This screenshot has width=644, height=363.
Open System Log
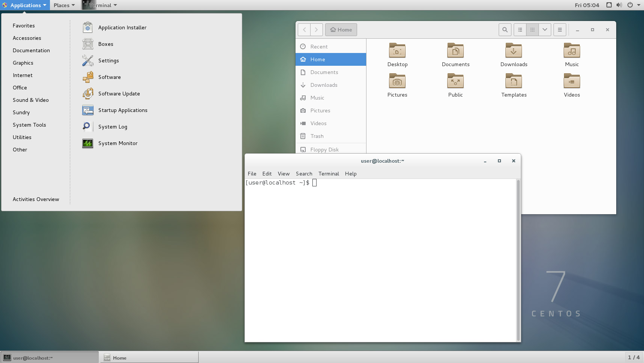(113, 127)
